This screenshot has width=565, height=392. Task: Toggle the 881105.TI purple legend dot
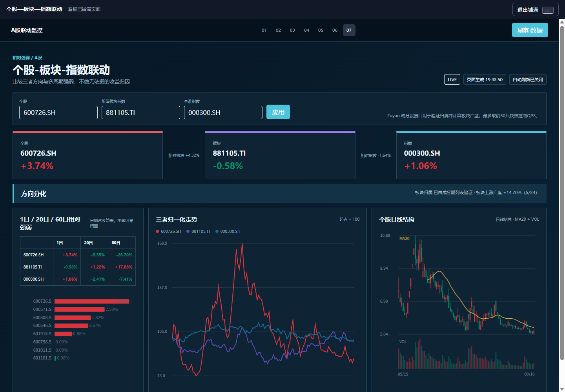coord(188,231)
